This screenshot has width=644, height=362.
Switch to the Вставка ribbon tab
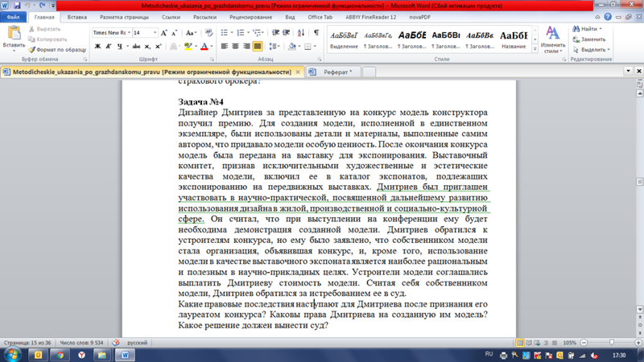click(77, 17)
